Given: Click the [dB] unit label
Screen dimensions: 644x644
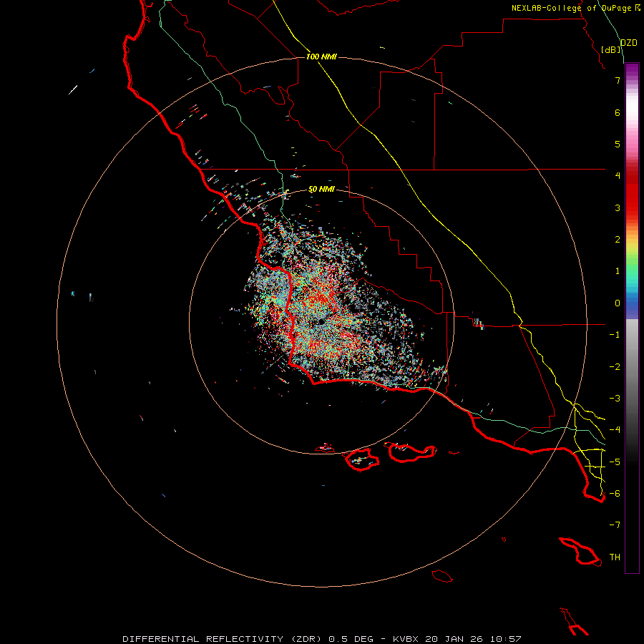Looking at the screenshot, I should coord(611,49).
